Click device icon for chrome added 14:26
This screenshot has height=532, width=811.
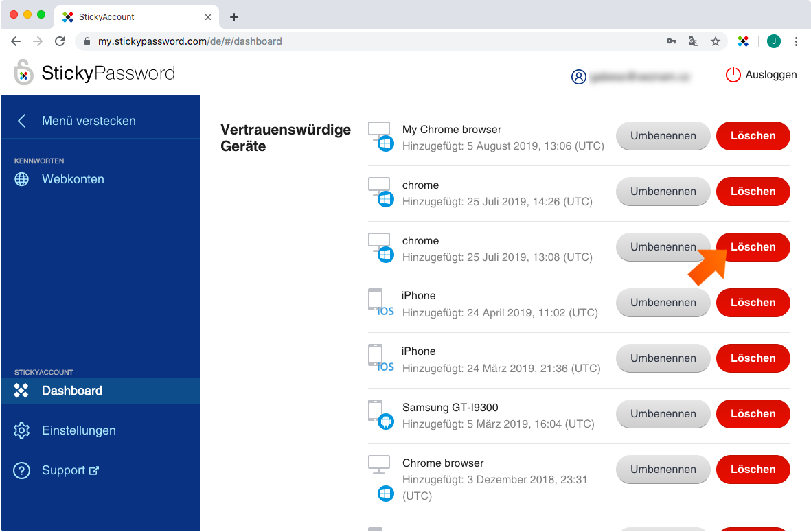[x=381, y=192]
